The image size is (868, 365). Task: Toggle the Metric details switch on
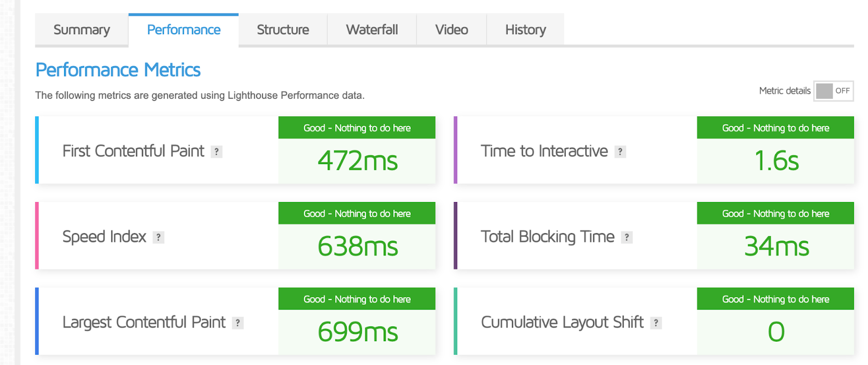point(833,91)
